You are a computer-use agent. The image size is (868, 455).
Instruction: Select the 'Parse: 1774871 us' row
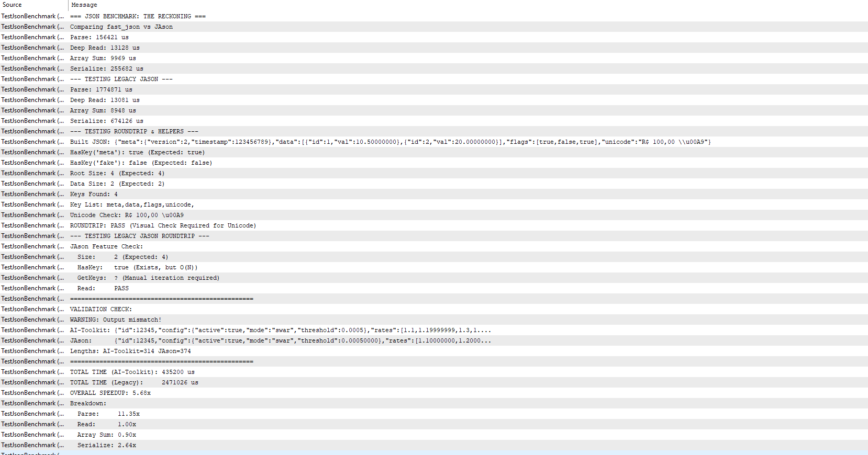pyautogui.click(x=434, y=89)
